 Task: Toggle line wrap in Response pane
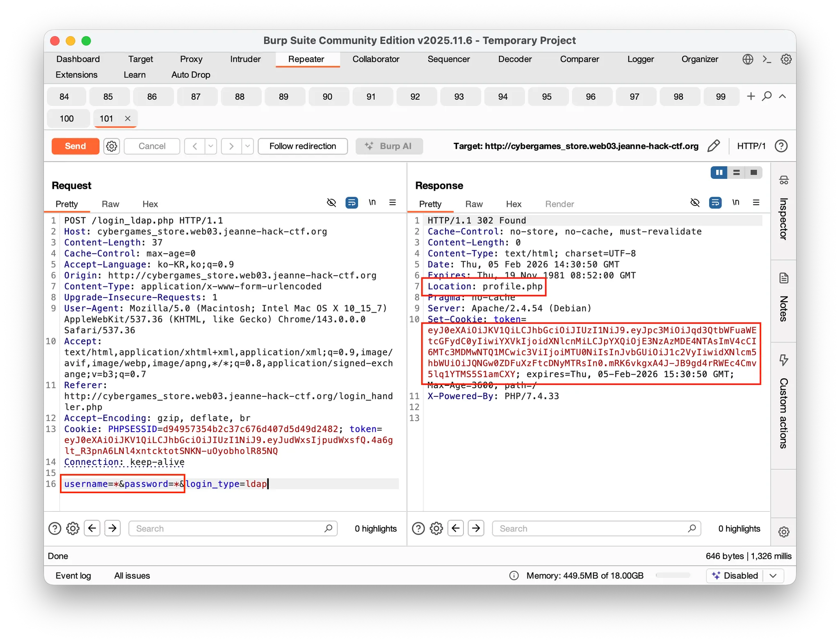point(715,203)
